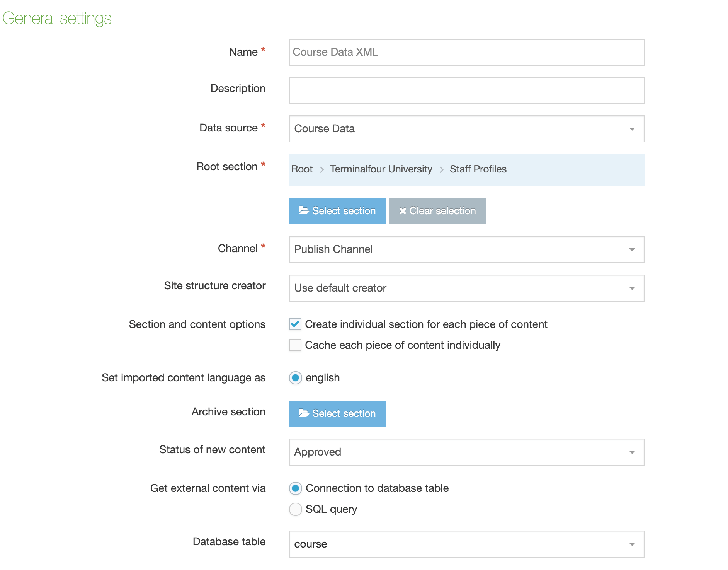
Task: Expand the Channel dropdown
Action: (466, 249)
